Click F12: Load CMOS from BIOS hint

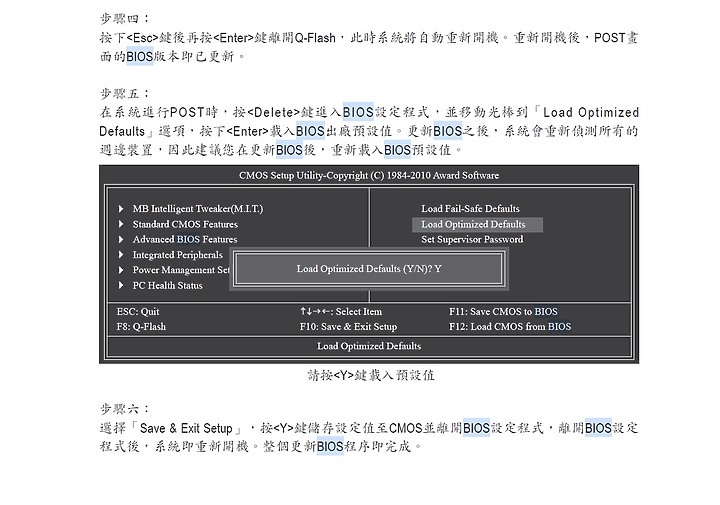click(x=510, y=326)
